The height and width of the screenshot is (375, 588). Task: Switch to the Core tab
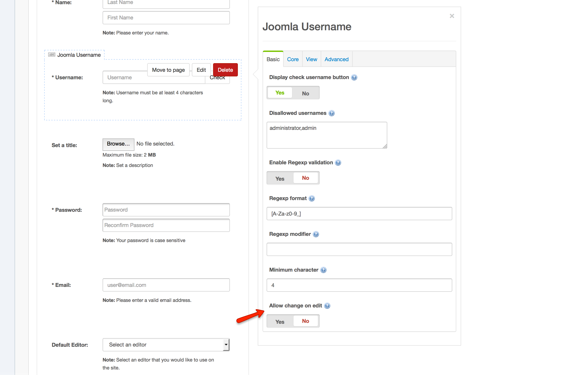pos(293,59)
